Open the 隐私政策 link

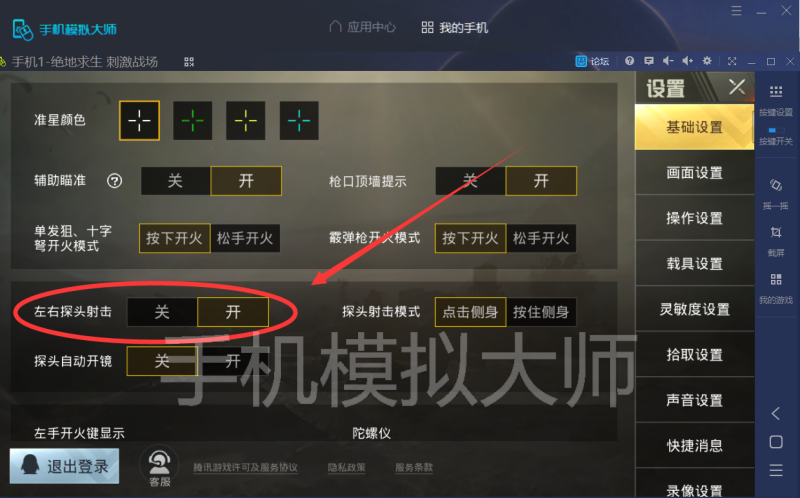point(346,467)
